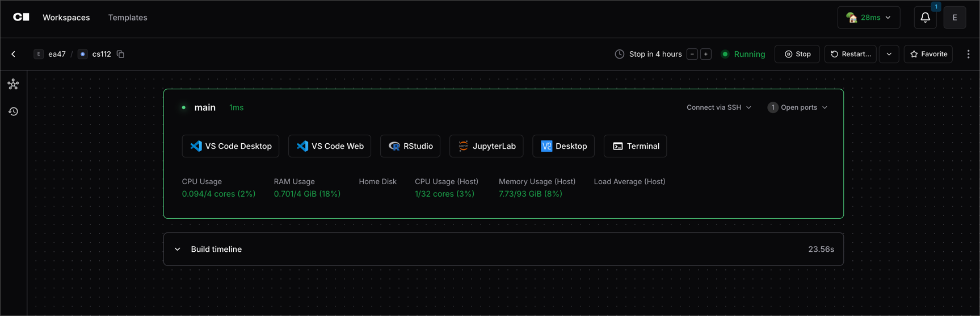Open the vertical more options menu
The height and width of the screenshot is (316, 980).
[968, 54]
